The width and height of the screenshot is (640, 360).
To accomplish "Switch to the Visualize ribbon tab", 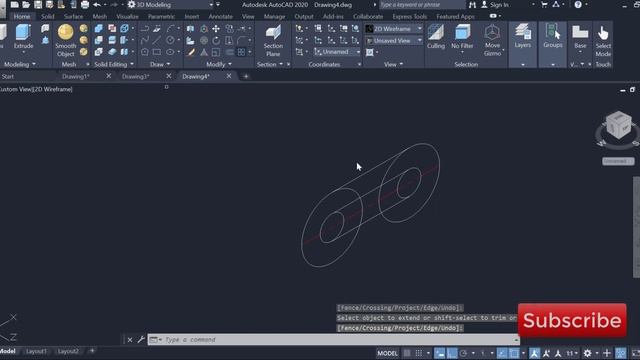I will pos(127,16).
